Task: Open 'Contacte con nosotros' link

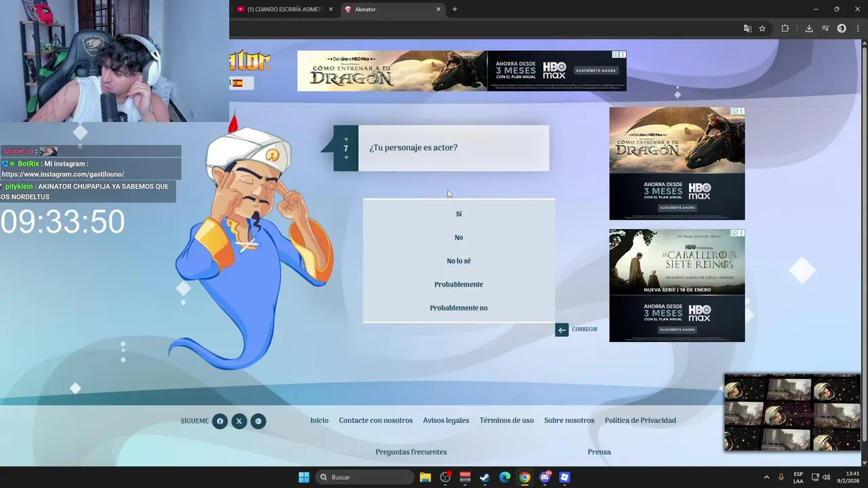Action: point(376,421)
